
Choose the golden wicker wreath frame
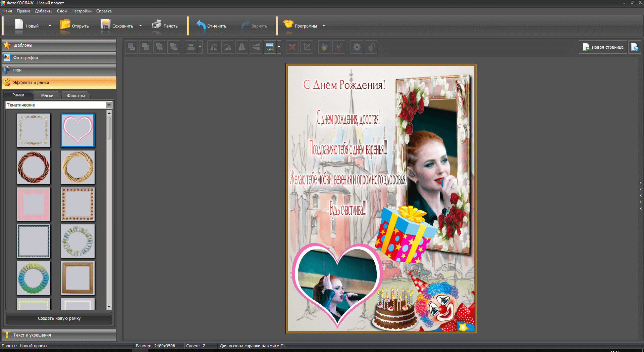[x=78, y=167]
